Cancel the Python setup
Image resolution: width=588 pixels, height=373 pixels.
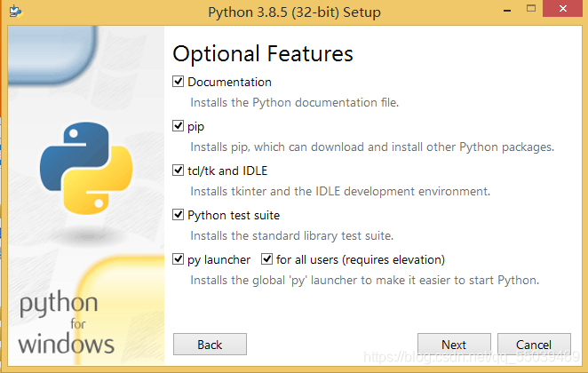pos(534,344)
